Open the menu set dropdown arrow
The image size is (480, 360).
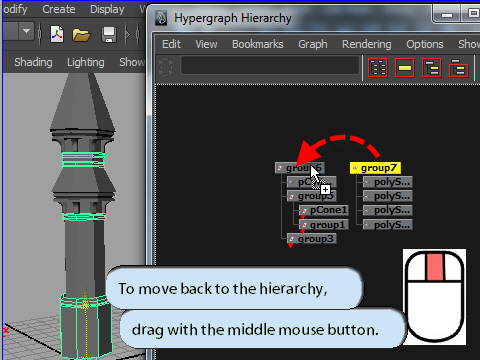[26, 31]
